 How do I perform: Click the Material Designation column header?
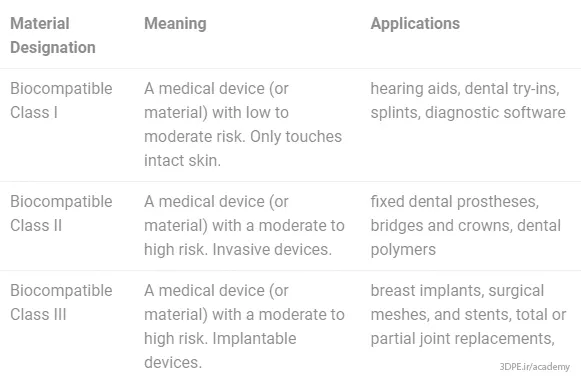pos(53,36)
